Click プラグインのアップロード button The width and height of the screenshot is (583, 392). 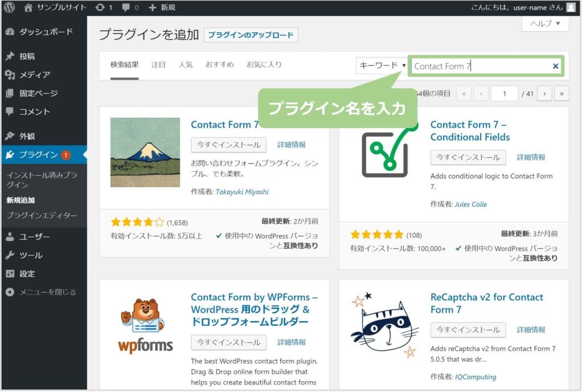click(x=251, y=35)
